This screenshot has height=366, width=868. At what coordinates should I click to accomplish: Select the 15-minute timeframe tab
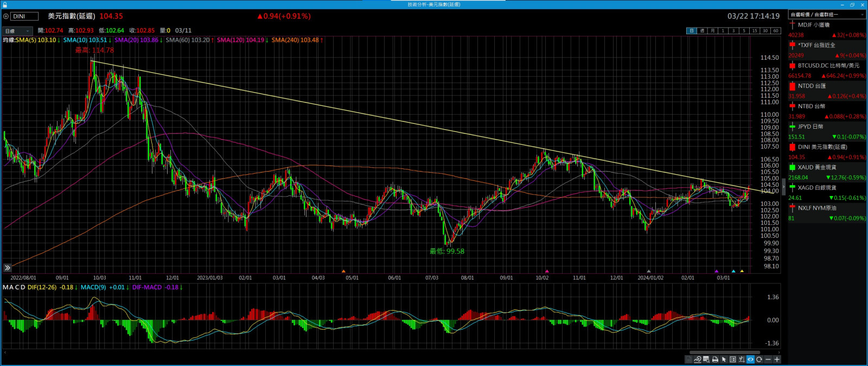(x=754, y=31)
